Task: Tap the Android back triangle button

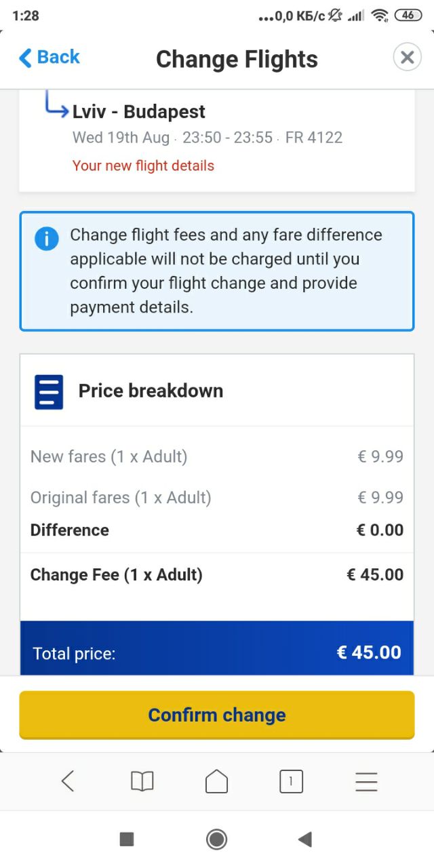Action: coord(305,840)
